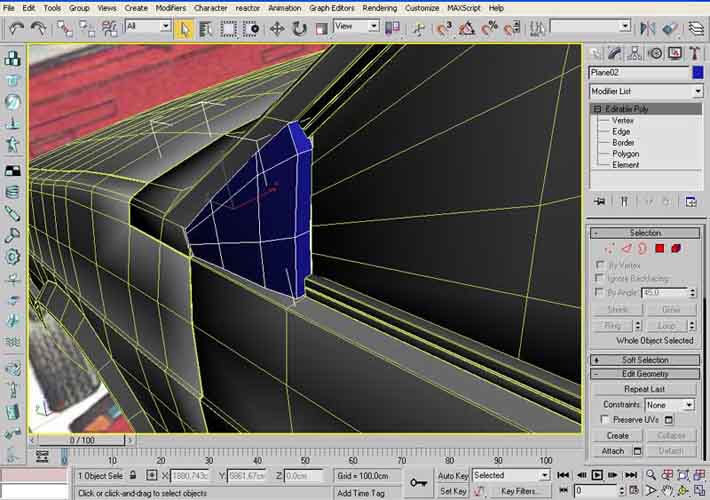Click the Pin Stack icon

(600, 201)
